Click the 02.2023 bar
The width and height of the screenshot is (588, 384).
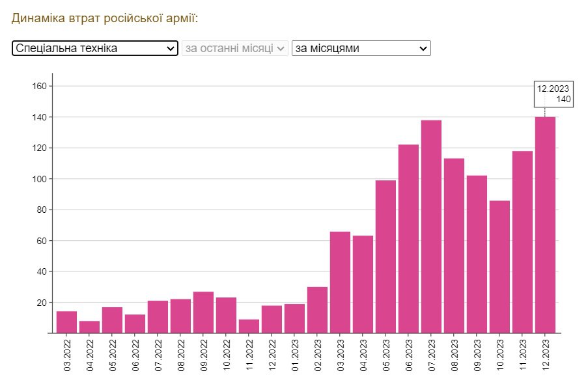[x=317, y=310]
